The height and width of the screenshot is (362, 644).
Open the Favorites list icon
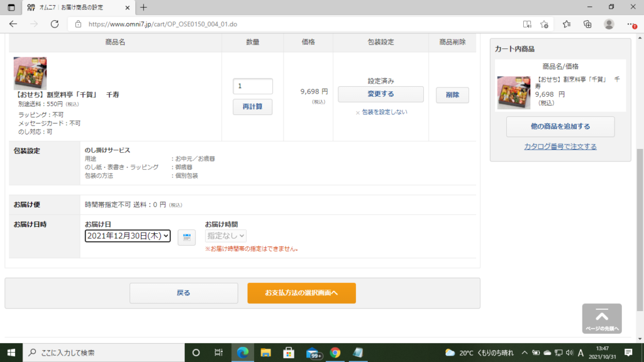click(567, 25)
